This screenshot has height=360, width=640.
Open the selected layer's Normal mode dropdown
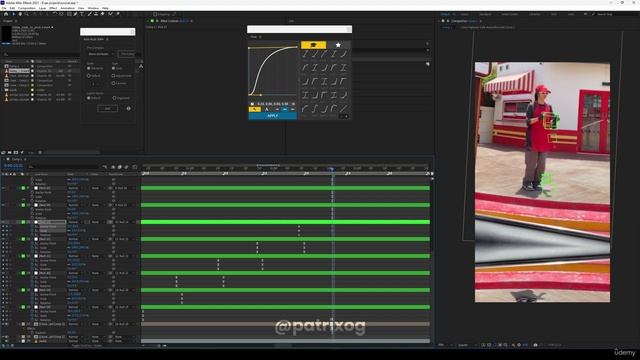click(x=75, y=222)
